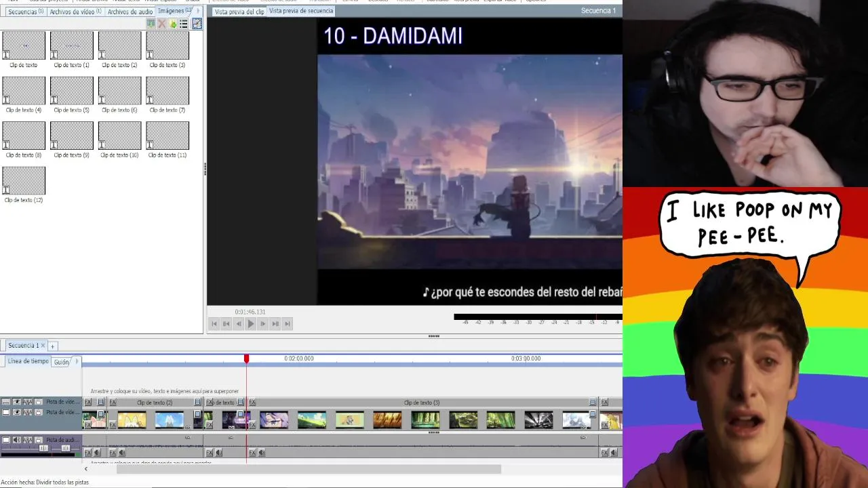Select the Secuencia 1 sequence tab
Image resolution: width=868 pixels, height=488 pixels.
click(23, 346)
